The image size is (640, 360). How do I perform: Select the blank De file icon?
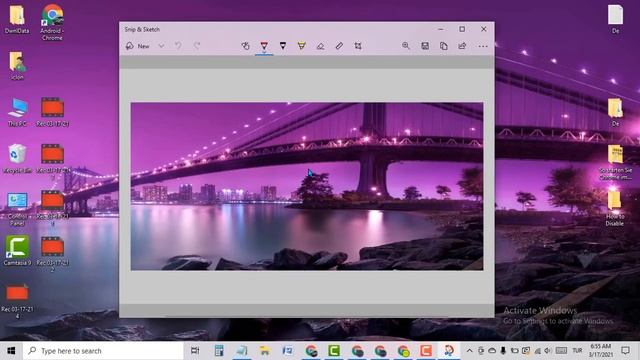click(x=615, y=19)
